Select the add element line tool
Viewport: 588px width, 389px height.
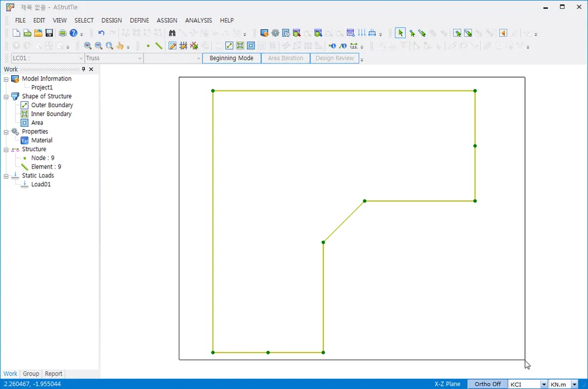(x=159, y=46)
